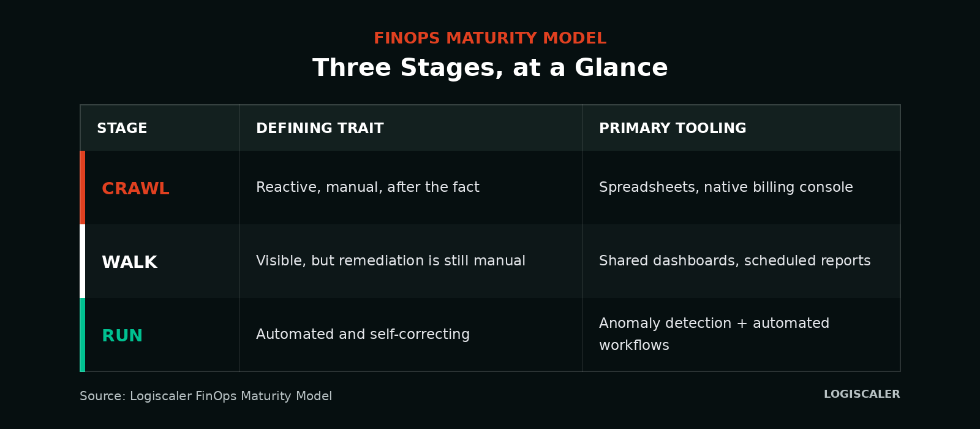The width and height of the screenshot is (980, 429).
Task: Select the Automated and self-correcting cell
Action: coord(410,335)
